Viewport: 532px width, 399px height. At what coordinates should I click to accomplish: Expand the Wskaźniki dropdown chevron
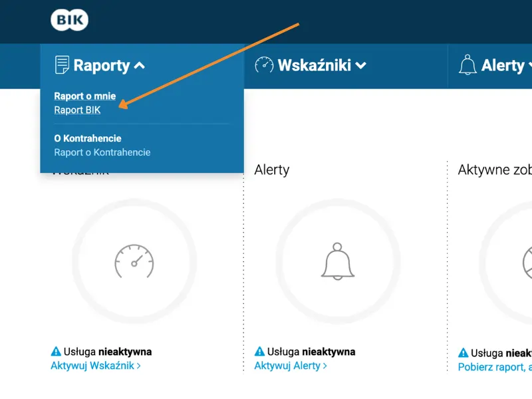(x=360, y=66)
